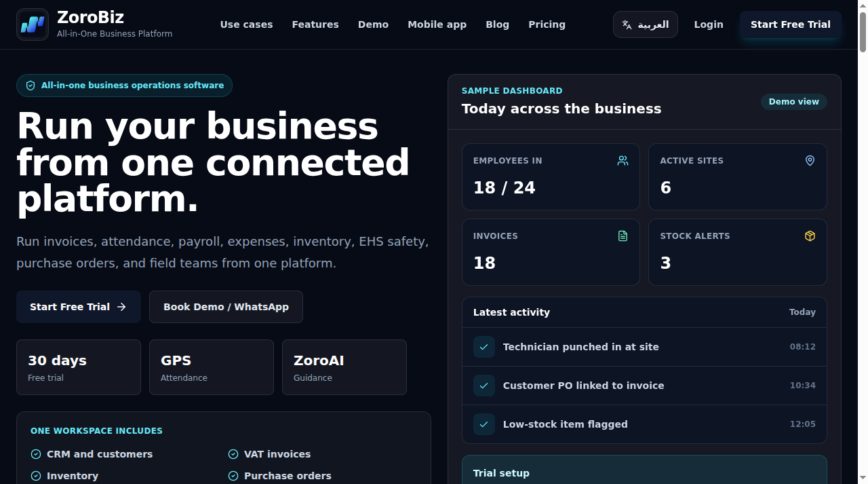Click the Invoices card showing 18
The width and height of the screenshot is (868, 484).
coord(551,252)
